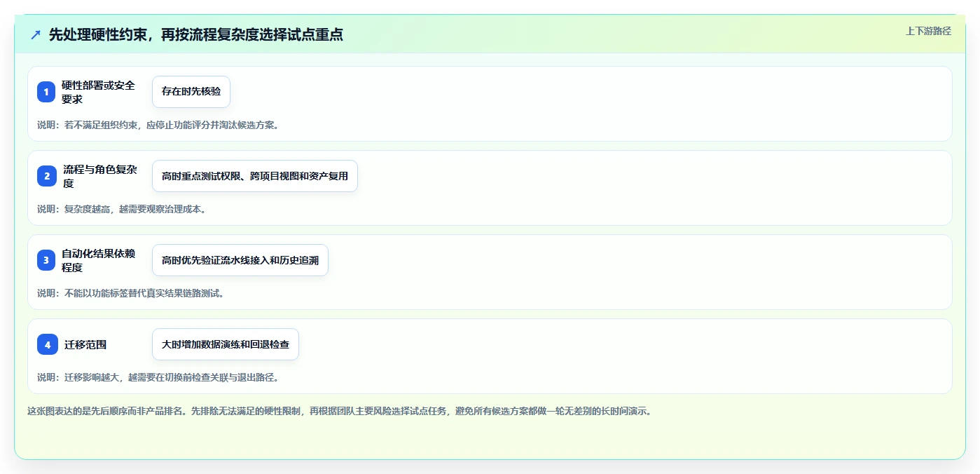980x474 pixels.
Task: Click the note 不能以功能标签替代真实结果链路测试
Action: click(130, 293)
